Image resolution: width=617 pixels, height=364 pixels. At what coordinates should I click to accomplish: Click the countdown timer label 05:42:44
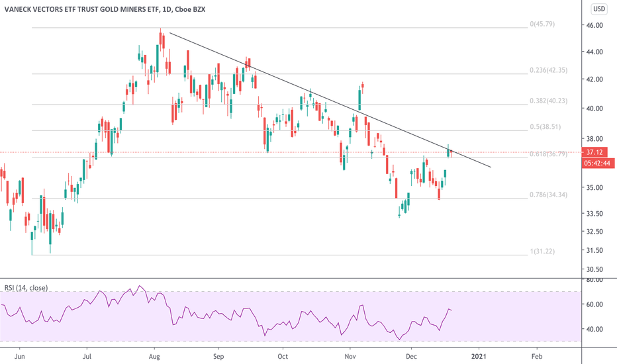tap(597, 163)
